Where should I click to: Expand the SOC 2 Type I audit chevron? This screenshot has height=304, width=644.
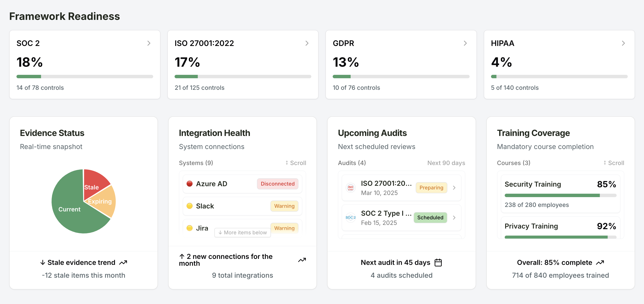[454, 218]
